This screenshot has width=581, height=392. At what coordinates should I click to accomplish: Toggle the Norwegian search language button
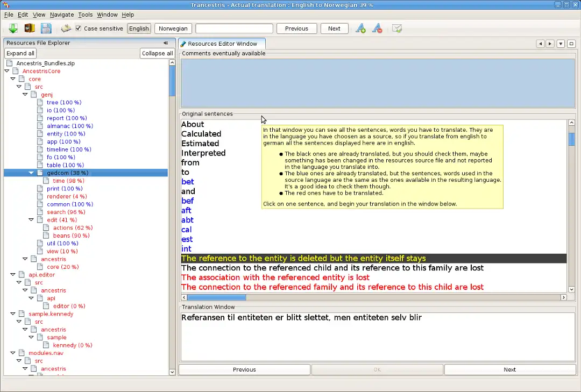coord(173,28)
